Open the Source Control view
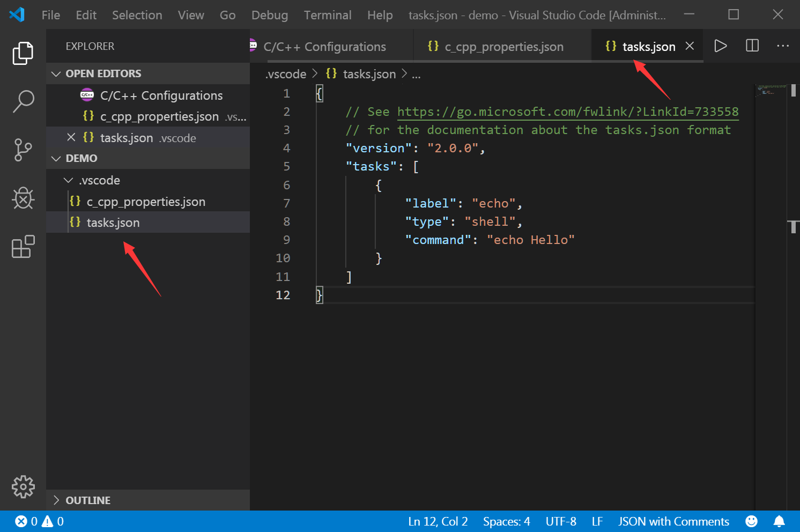Viewport: 800px width, 532px height. [x=23, y=150]
